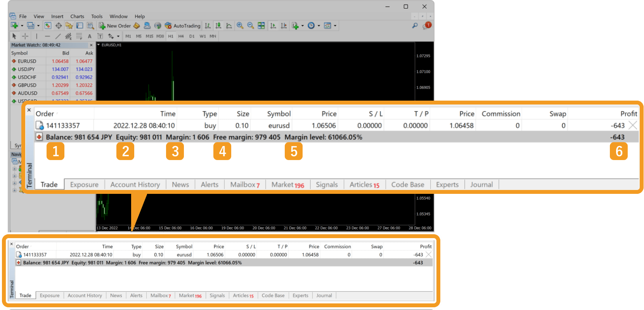The image size is (644, 310).
Task: Toggle Auto Scroll chart icon
Action: [273, 26]
